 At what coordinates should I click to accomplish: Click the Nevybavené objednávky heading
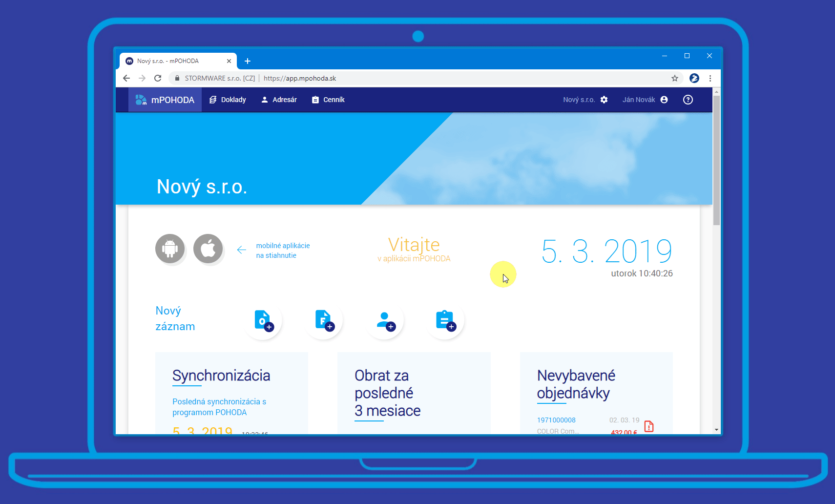[x=576, y=384]
